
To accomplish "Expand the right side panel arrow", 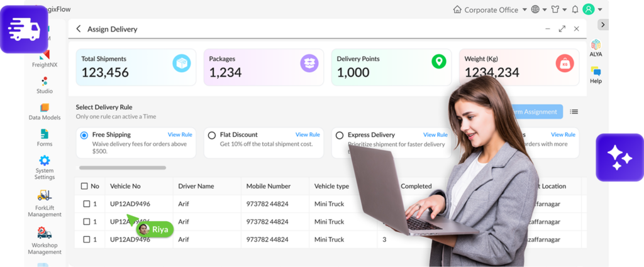I will (602, 25).
